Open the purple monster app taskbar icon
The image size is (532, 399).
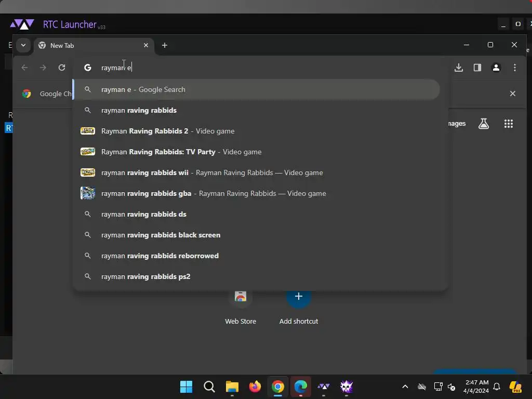click(x=347, y=387)
